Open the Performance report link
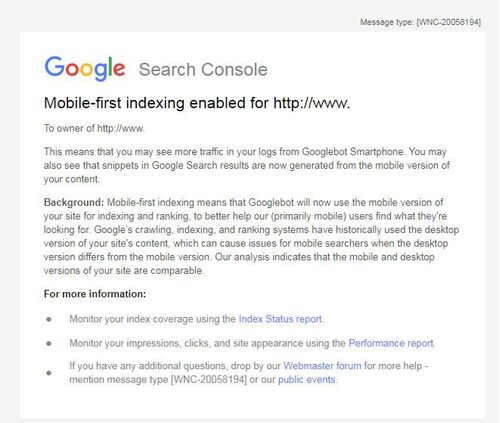The image size is (500, 423). pyautogui.click(x=391, y=343)
